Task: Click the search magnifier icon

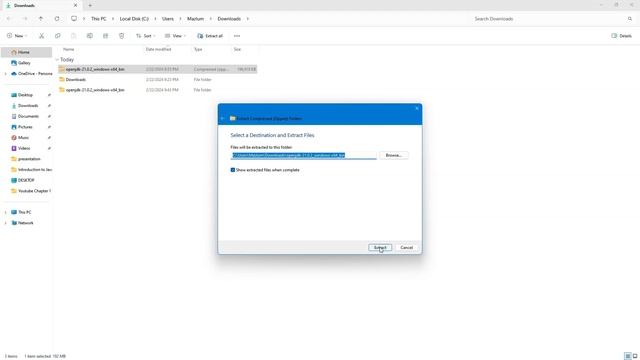Action: (x=630, y=19)
